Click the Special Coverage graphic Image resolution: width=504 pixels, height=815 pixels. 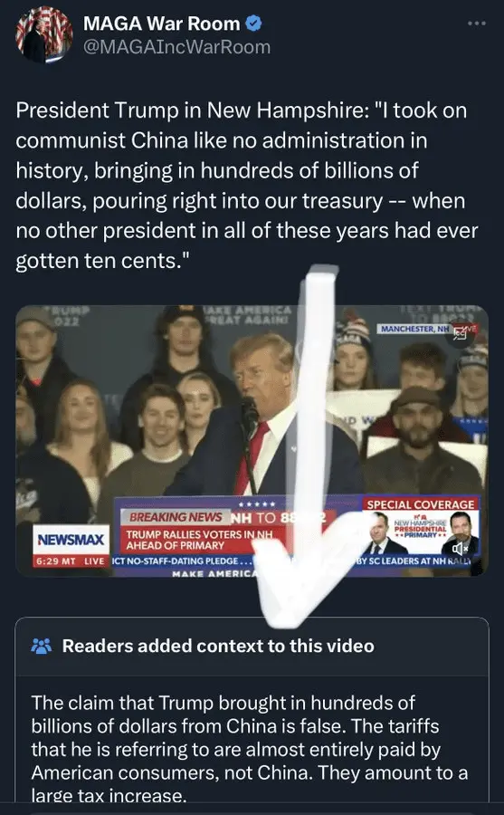click(x=421, y=504)
